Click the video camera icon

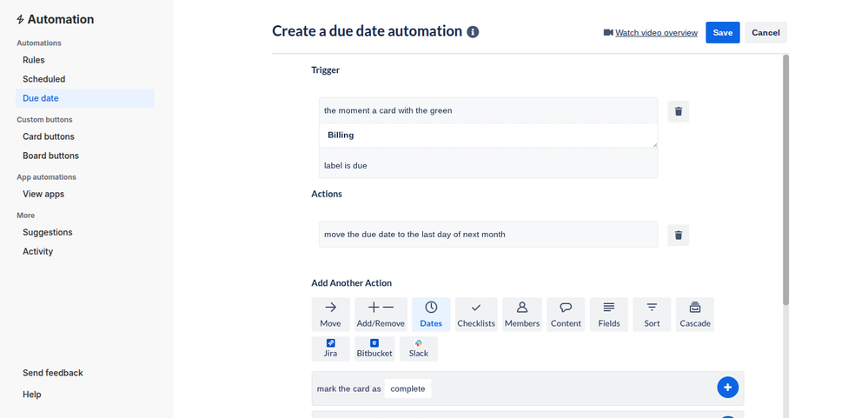click(x=608, y=33)
